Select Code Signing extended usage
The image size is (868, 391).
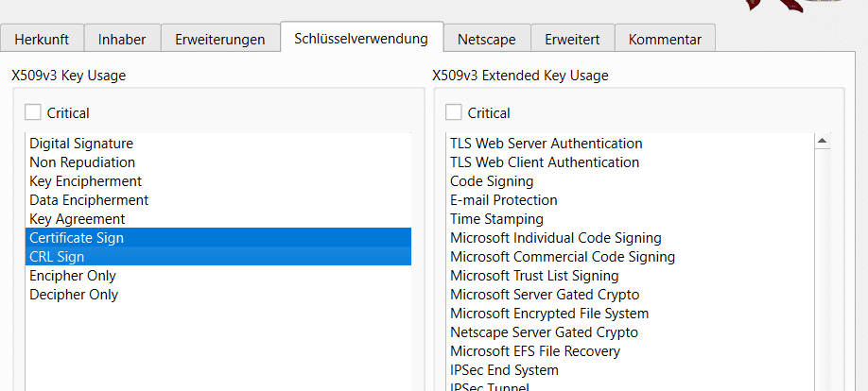(x=630, y=180)
